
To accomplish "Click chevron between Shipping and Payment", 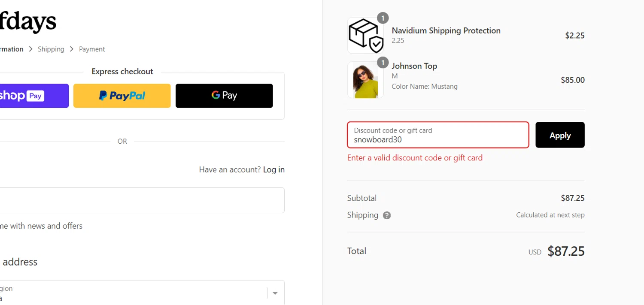I will [72, 49].
